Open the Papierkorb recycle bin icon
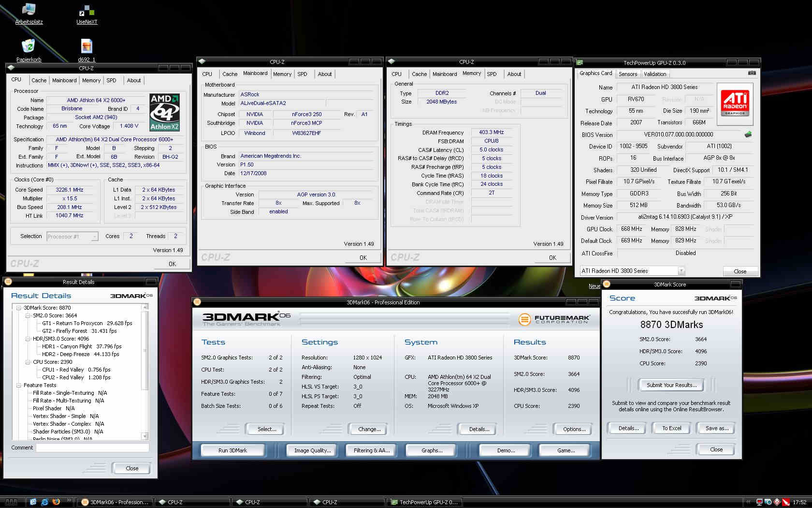The height and width of the screenshot is (508, 812). (x=29, y=50)
